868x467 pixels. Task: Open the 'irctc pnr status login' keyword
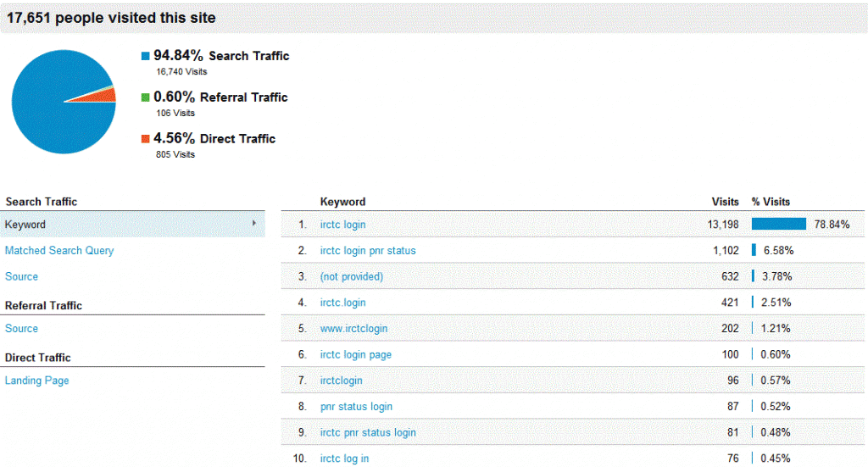368,433
